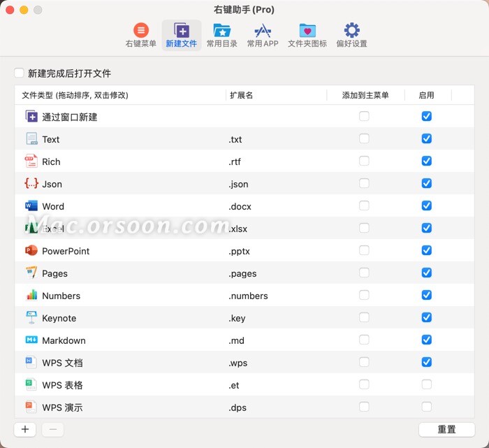The height and width of the screenshot is (448, 489).
Task: Check add-to-main-menu box for Pages
Action: coord(364,273)
